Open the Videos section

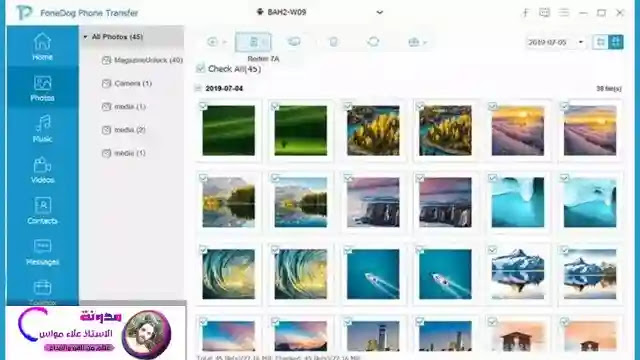[42, 170]
